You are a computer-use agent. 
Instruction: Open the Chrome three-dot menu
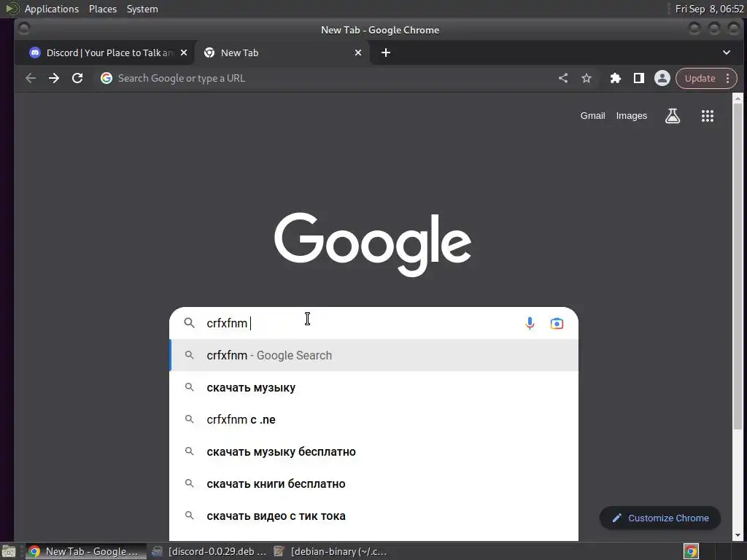[x=727, y=79]
